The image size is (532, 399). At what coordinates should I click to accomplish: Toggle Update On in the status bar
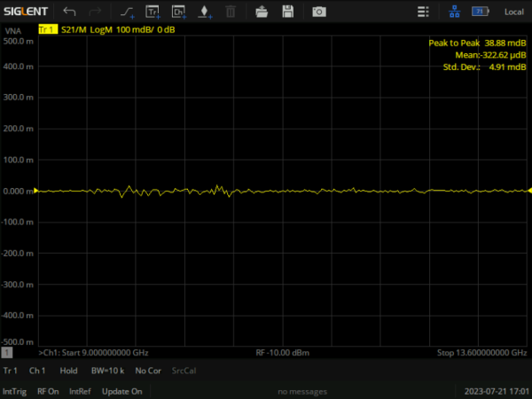pyautogui.click(x=122, y=391)
